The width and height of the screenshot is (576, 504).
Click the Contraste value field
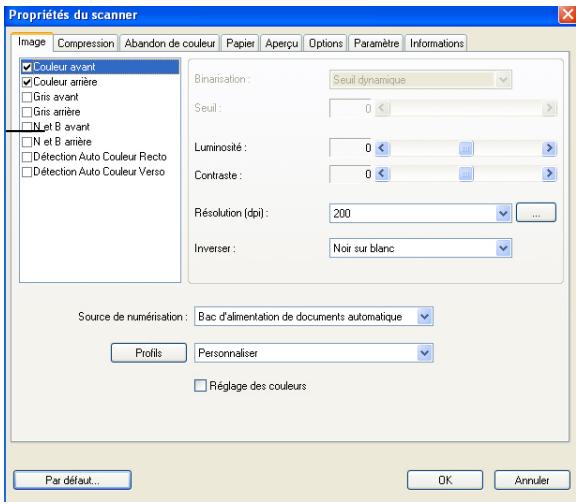tap(351, 174)
